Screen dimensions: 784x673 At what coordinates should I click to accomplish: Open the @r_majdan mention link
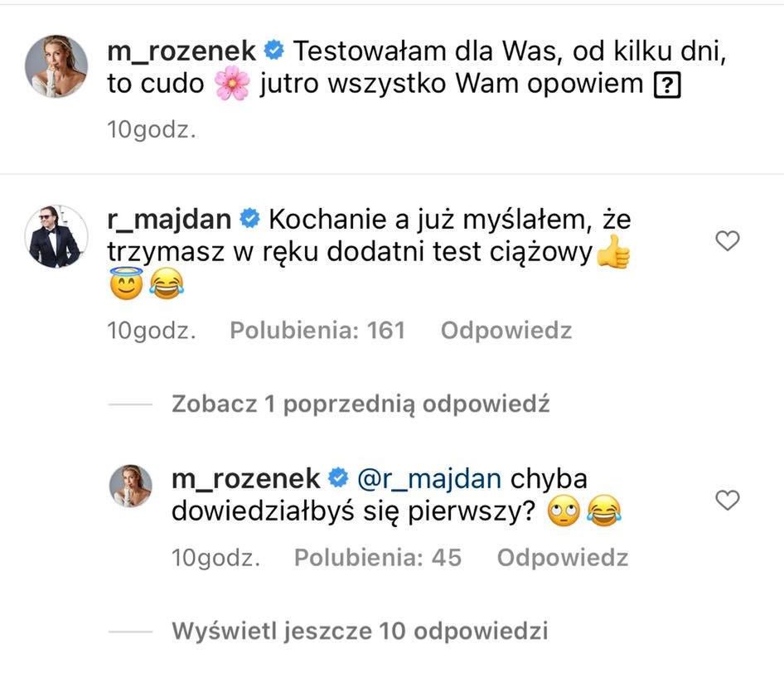(x=428, y=478)
